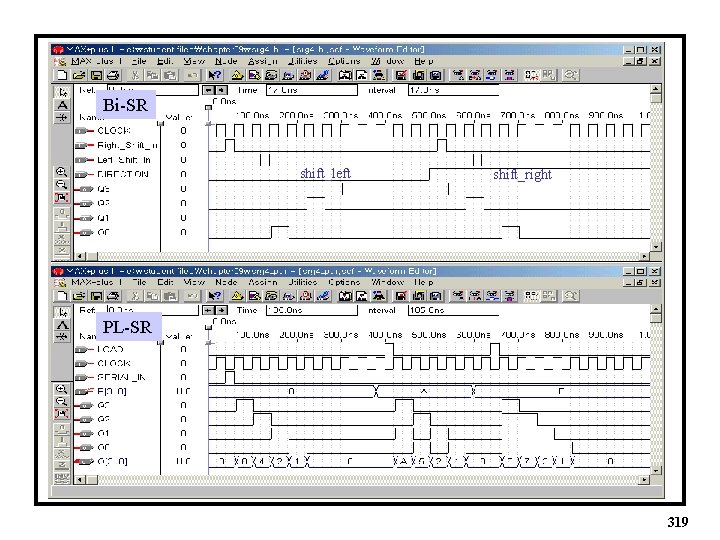Image resolution: width=720 pixels, height=540 pixels.
Task: Click Fit in Window icon in Bi-SR palette
Action: [62, 197]
